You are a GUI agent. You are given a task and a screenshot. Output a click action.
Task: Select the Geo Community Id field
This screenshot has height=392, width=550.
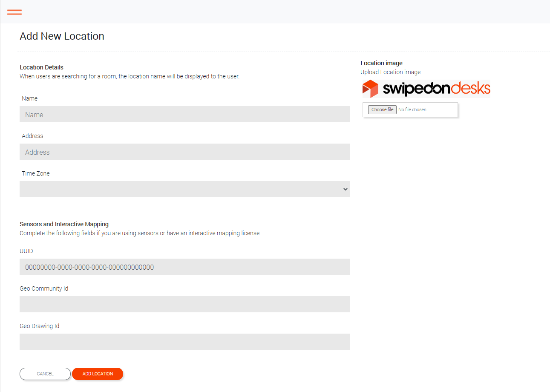[184, 304]
